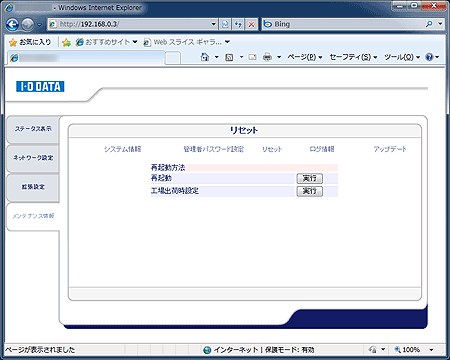450x360 pixels.
Task: Open the お気に入り favorites button
Action: click(30, 42)
